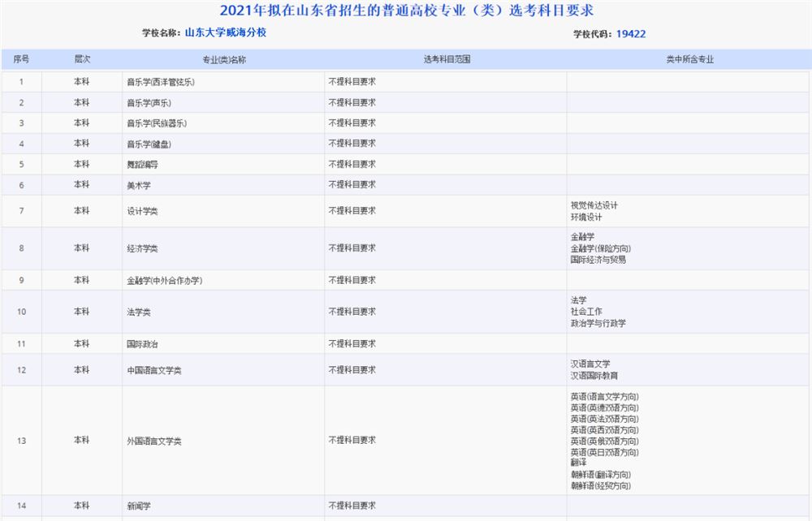The width and height of the screenshot is (812, 521).
Task: Click the included major "政治学与行政学"
Action: pos(598,323)
